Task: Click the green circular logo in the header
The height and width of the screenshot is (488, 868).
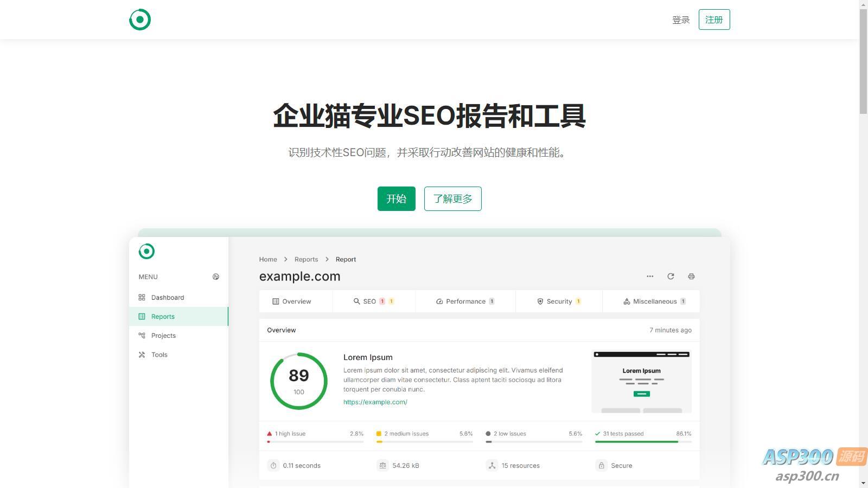Action: pyautogui.click(x=140, y=20)
